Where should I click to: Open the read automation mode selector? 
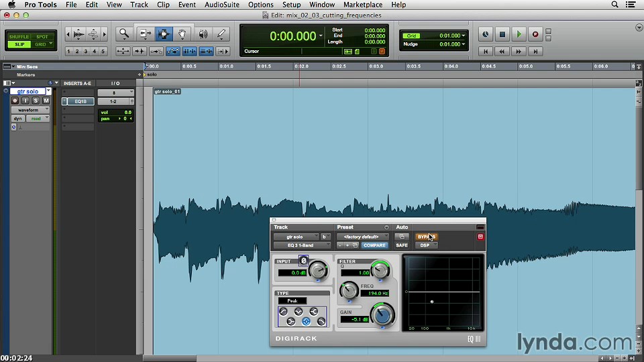(x=38, y=119)
